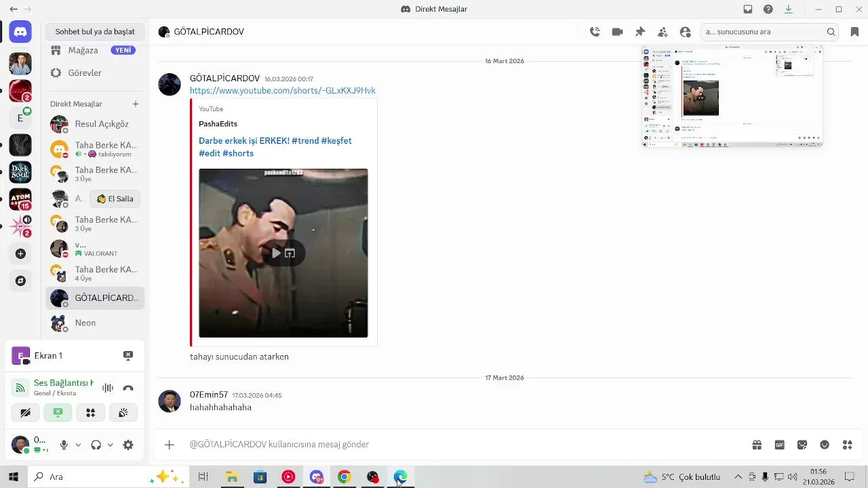Screen dimensions: 868x488
Task: Open File Explorer from taskbar
Action: click(x=232, y=477)
